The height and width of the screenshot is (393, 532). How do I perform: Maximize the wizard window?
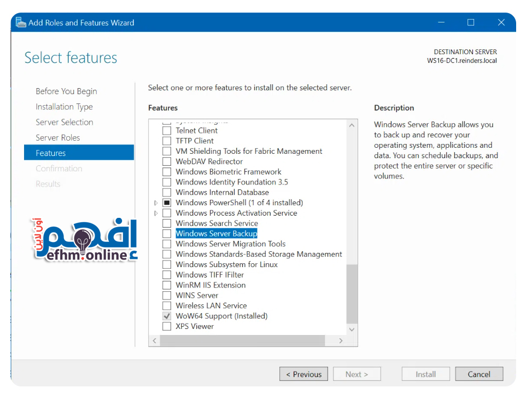click(x=471, y=22)
